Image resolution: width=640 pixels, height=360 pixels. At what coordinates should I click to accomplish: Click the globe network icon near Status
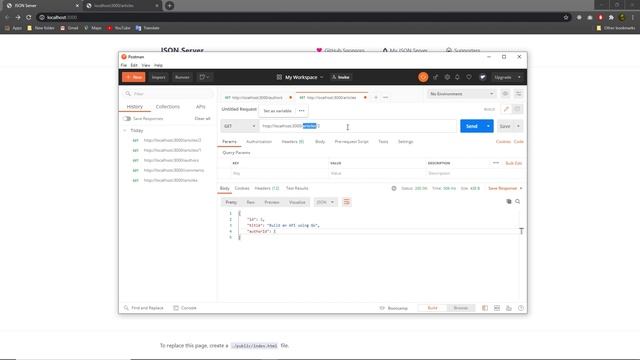[394, 189]
